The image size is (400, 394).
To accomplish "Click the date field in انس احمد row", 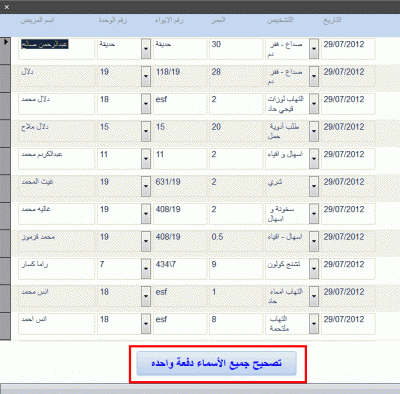I will tap(348, 324).
